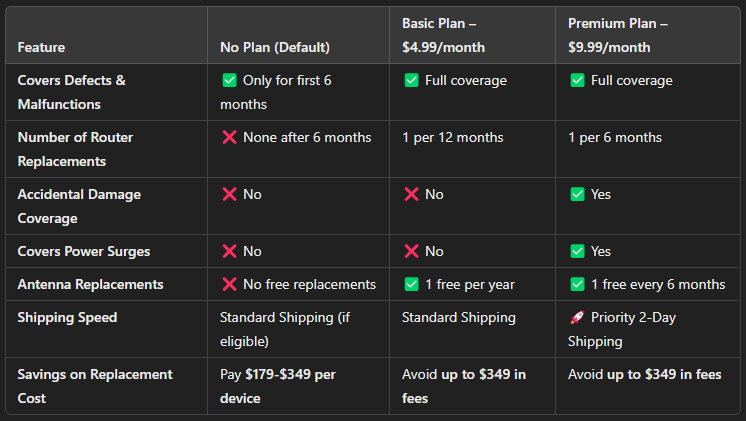The width and height of the screenshot is (746, 421).
Task: Click the Premium Plan's Accidental Damage checkmark
Action: pos(576,195)
